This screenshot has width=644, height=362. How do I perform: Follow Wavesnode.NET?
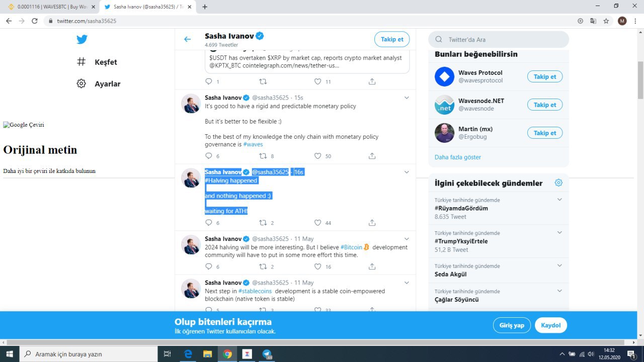[x=545, y=105]
